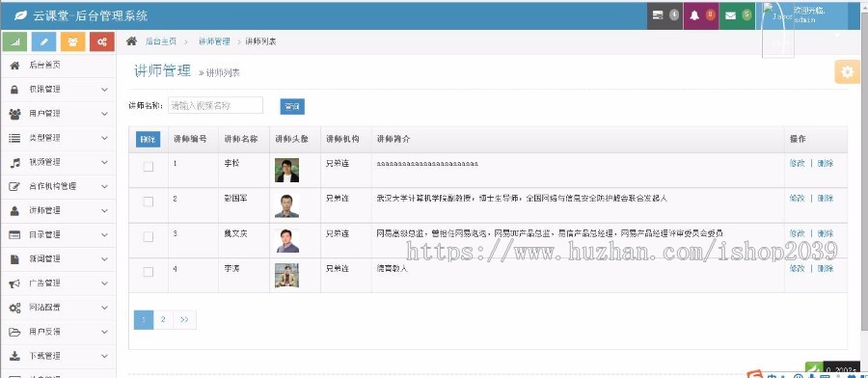Click 魏文庆's avatar thumbnail

(x=286, y=241)
